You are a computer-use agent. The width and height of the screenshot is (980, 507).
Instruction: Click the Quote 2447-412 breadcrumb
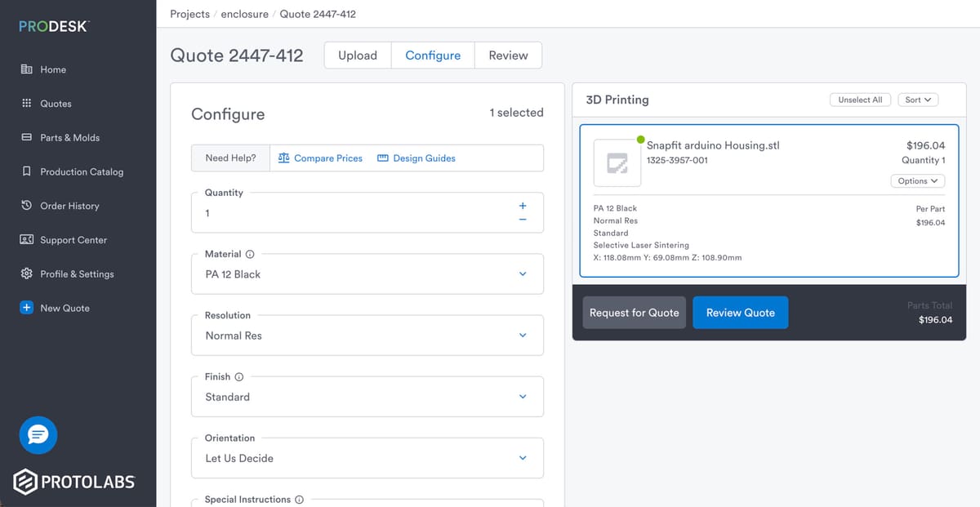coord(318,14)
